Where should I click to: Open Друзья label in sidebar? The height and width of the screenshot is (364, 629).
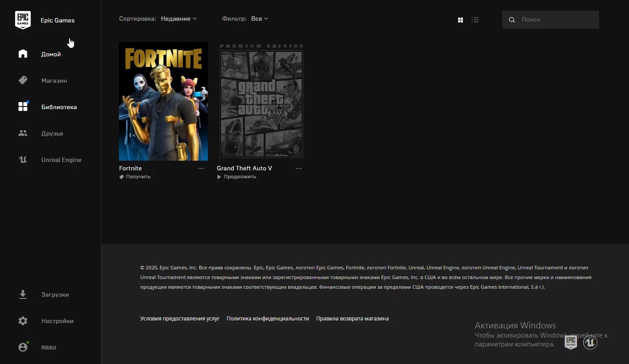point(52,133)
